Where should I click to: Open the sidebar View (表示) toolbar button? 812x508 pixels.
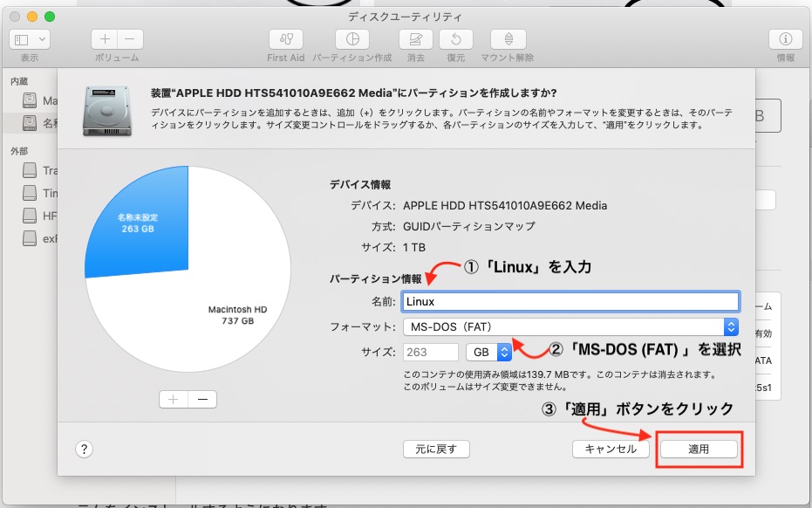click(30, 39)
